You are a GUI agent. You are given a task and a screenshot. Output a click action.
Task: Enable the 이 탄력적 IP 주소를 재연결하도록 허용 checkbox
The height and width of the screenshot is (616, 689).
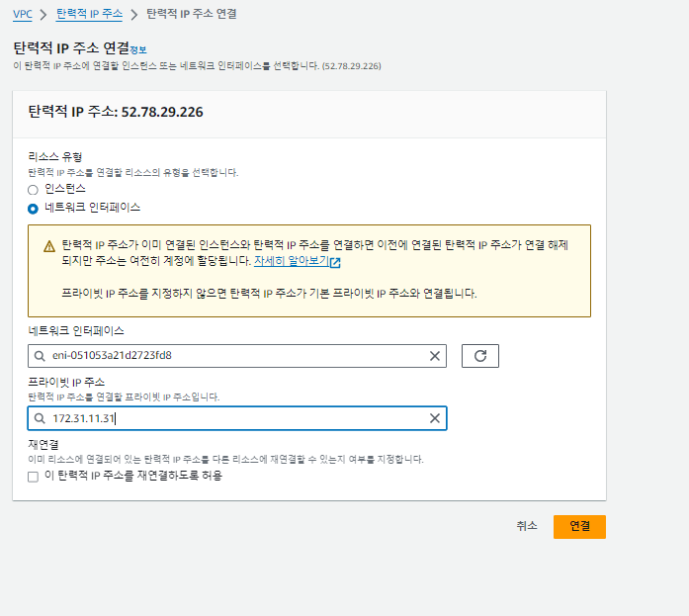(34, 477)
